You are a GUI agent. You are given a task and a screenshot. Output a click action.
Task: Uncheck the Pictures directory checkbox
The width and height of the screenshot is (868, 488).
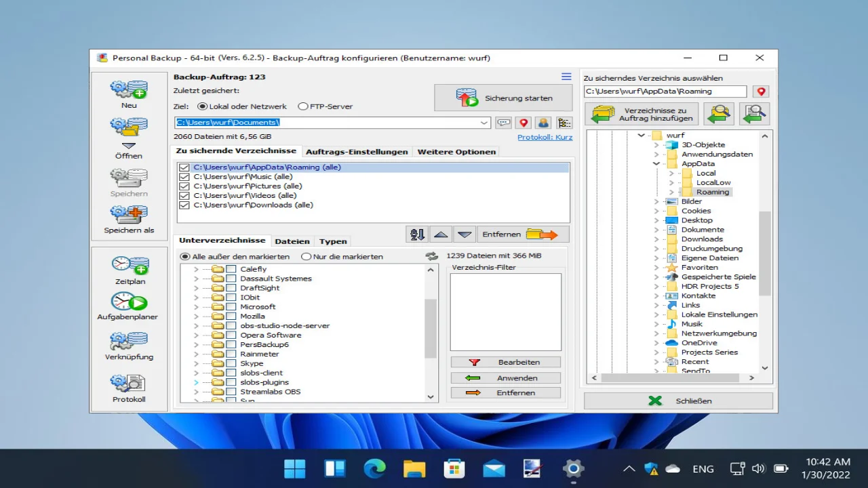184,186
